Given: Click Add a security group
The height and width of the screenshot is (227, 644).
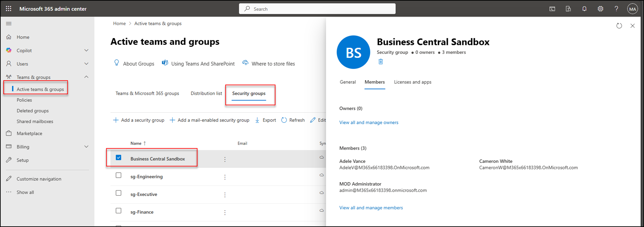Looking at the screenshot, I should pos(139,120).
